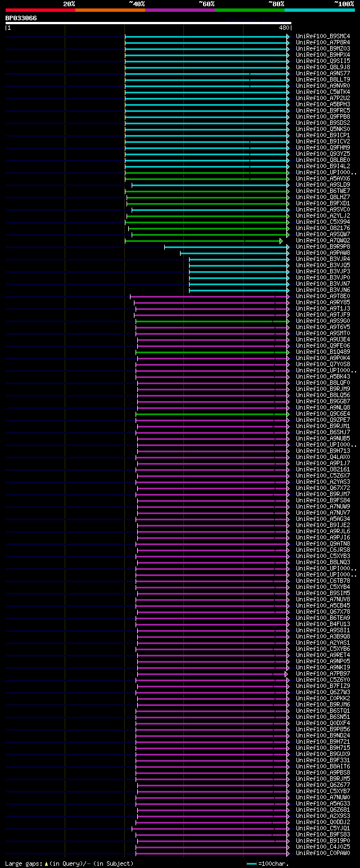Open hit UniRef100_Q8L9J8
Screen dimensions: 360x868
coord(323,68)
